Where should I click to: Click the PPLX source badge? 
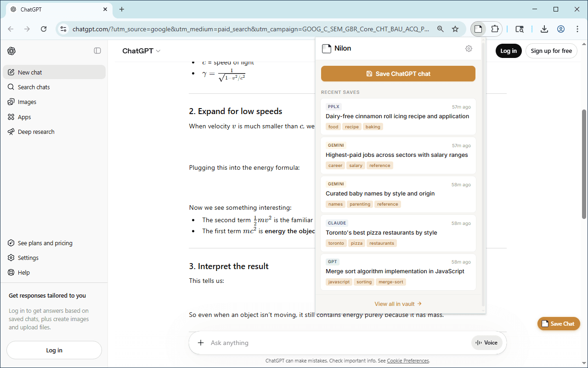click(x=334, y=107)
